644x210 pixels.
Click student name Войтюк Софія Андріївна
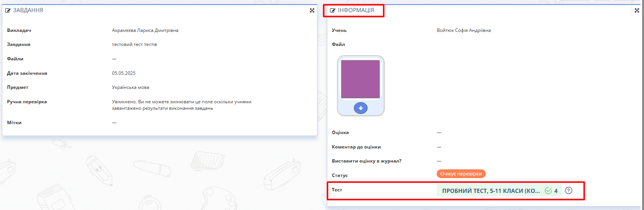464,30
